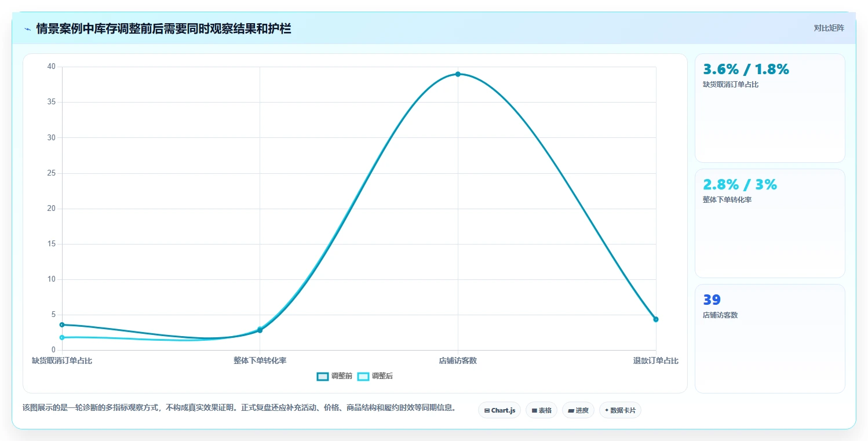Click the y-axis value 0
The image size is (868, 441).
click(54, 350)
